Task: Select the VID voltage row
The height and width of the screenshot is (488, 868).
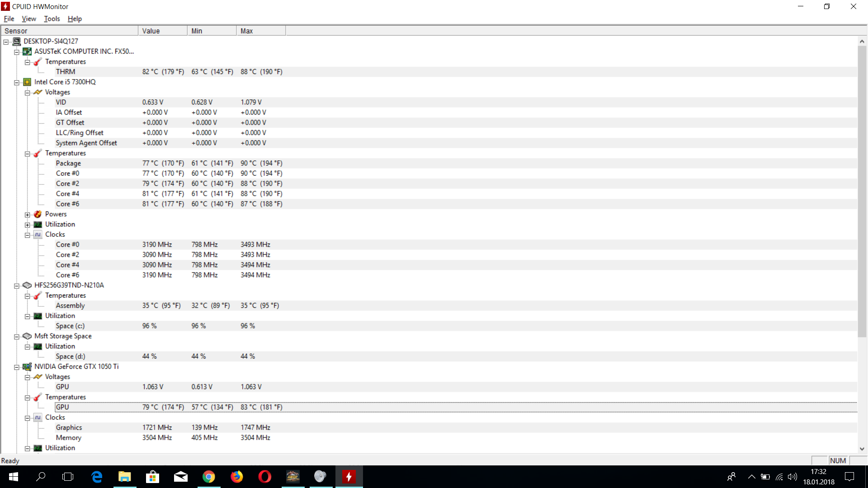Action: [456, 102]
